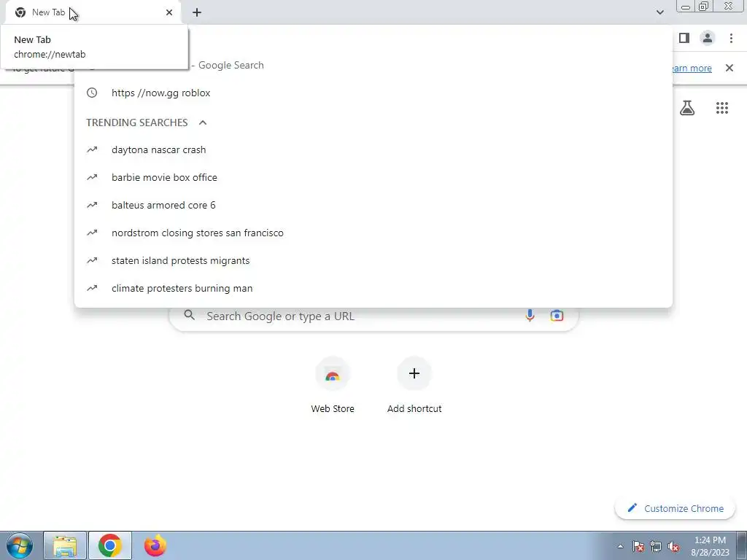Select trending search 'barbie movie box office'
Image resolution: width=747 pixels, height=560 pixels.
coord(373,177)
